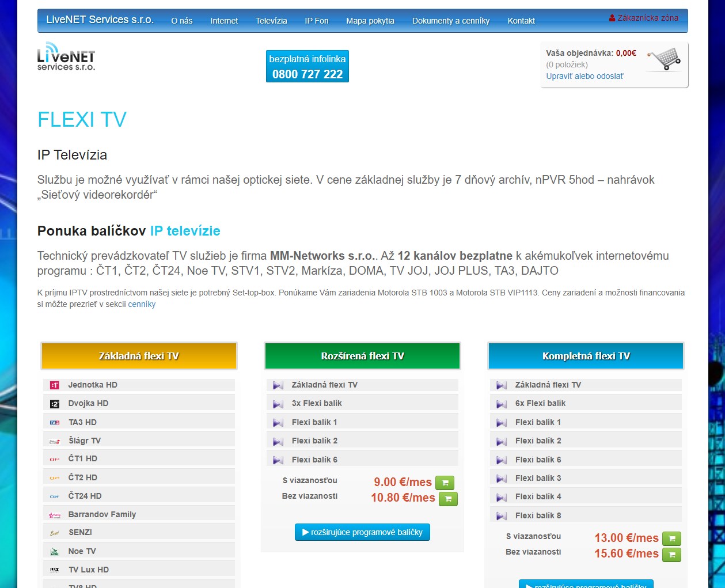Click the 10.80 €/mes price text
Screen dimensions: 725x588
coord(403,498)
